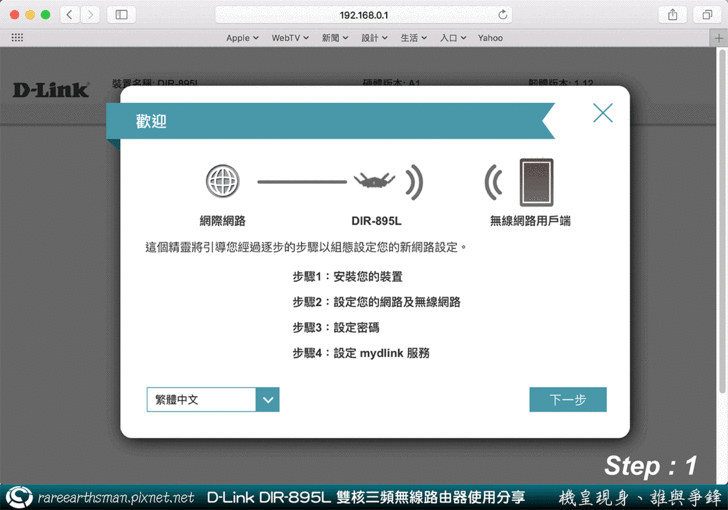Add a new tab with plus icon
Viewport: 728px width, 510px height.
click(718, 38)
